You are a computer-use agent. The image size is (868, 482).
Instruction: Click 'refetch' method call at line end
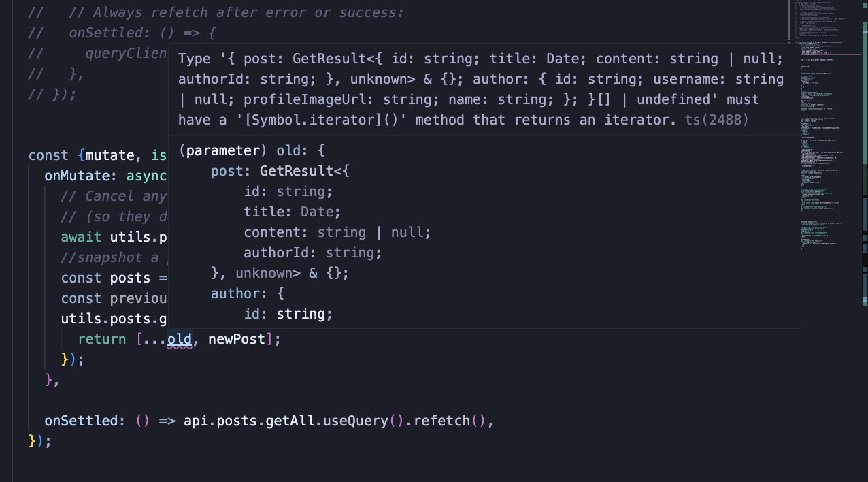(x=441, y=421)
